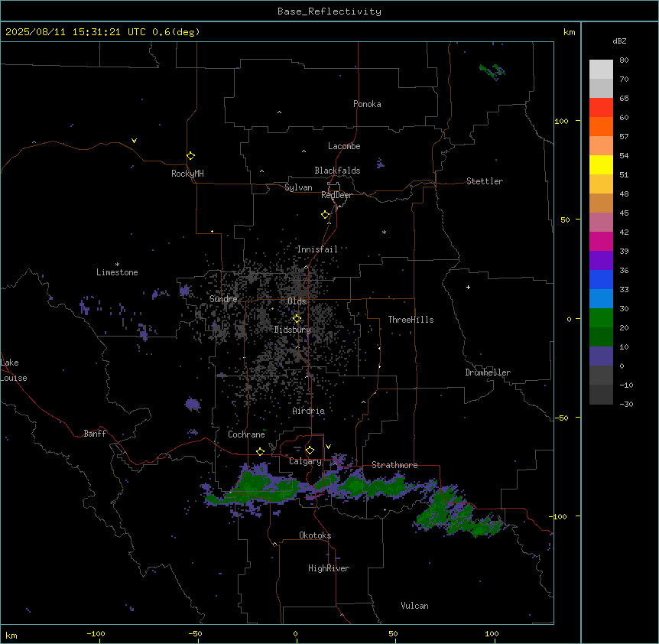This screenshot has height=644, width=659.
Task: Click the white plus marker northwest of Drumheller
Action: coord(468,287)
